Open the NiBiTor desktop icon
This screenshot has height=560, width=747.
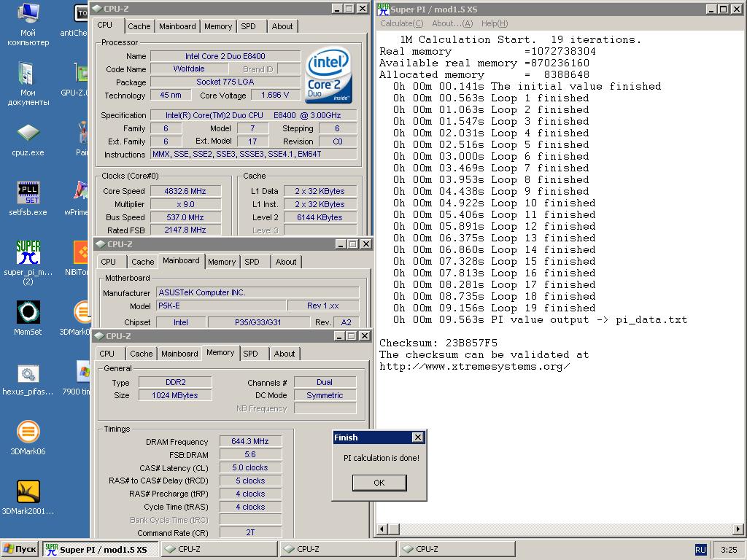[x=79, y=259]
